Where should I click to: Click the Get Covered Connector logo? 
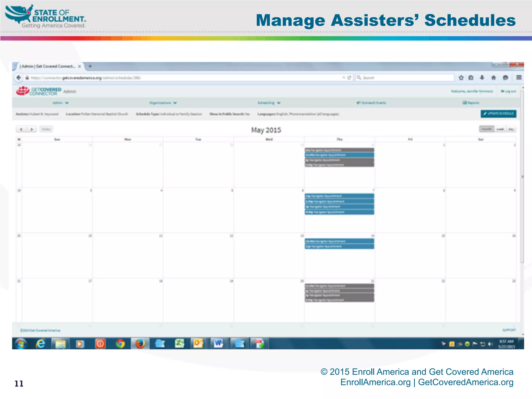point(39,91)
